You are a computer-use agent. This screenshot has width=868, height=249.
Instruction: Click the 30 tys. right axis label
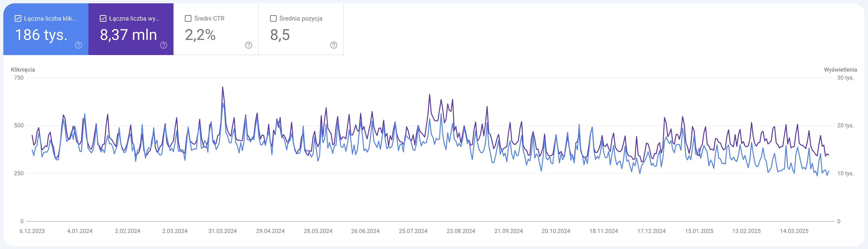tap(845, 78)
